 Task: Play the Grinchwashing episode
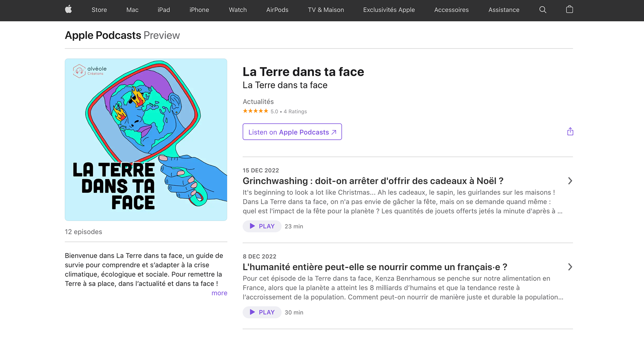(262, 226)
